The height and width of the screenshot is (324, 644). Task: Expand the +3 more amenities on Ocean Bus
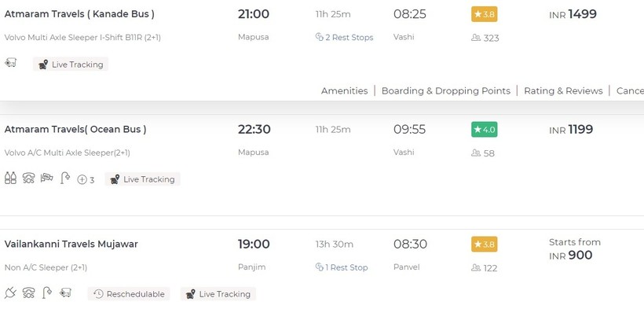click(86, 179)
